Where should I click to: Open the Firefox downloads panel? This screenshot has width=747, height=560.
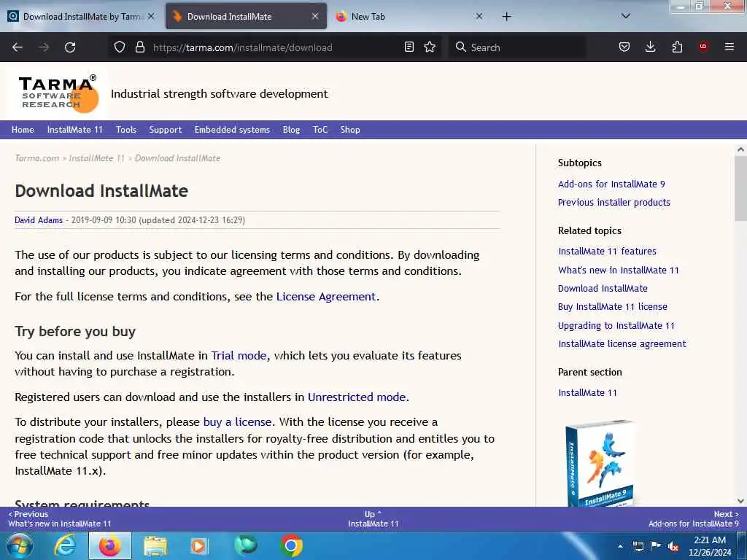(x=650, y=47)
